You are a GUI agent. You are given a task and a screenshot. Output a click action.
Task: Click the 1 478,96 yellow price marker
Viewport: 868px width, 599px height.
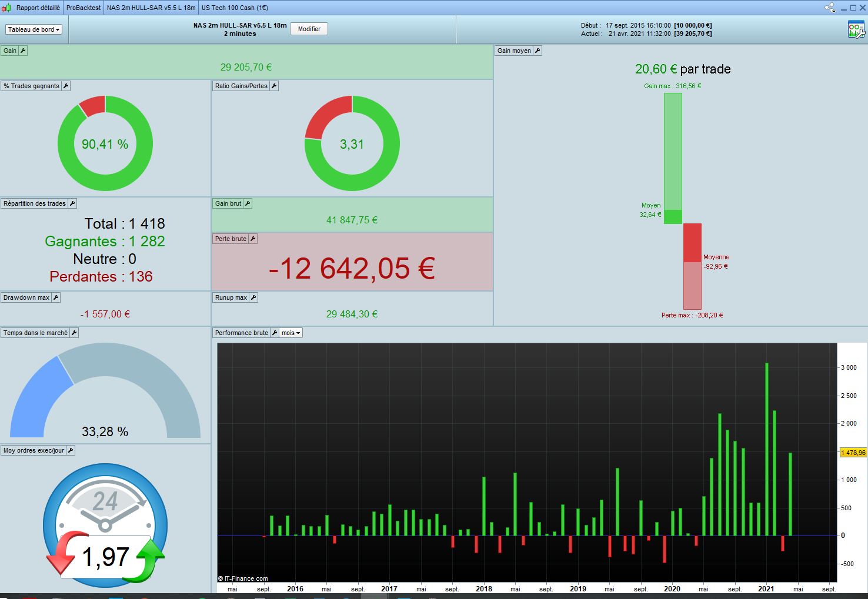tap(853, 453)
